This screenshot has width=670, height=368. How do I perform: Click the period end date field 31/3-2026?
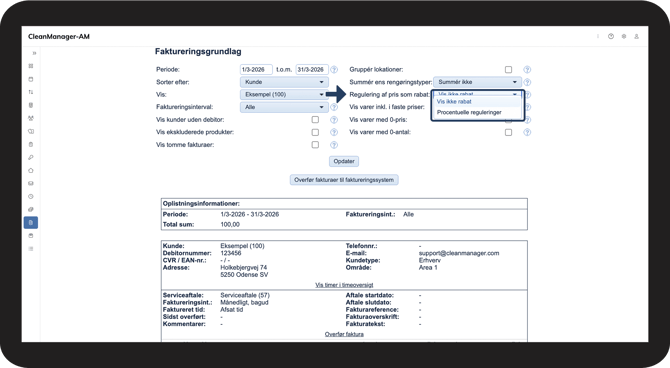pos(312,70)
